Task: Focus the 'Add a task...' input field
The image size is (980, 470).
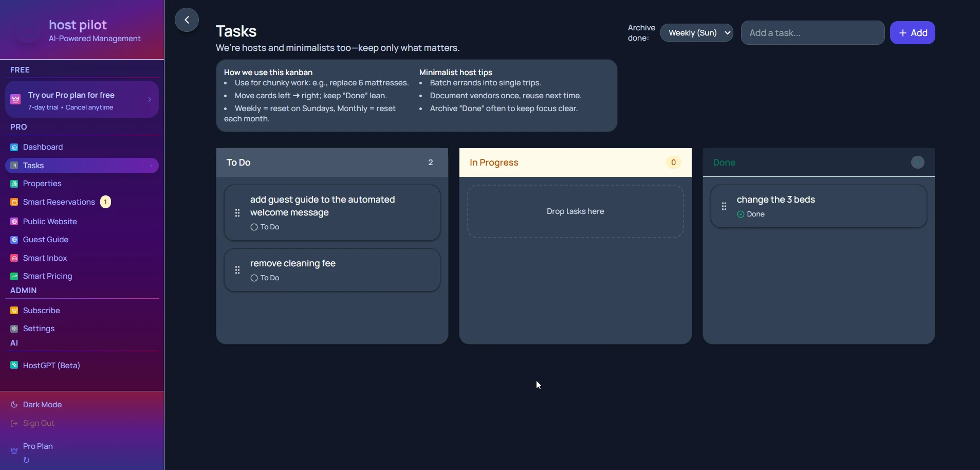Action: tap(812, 33)
